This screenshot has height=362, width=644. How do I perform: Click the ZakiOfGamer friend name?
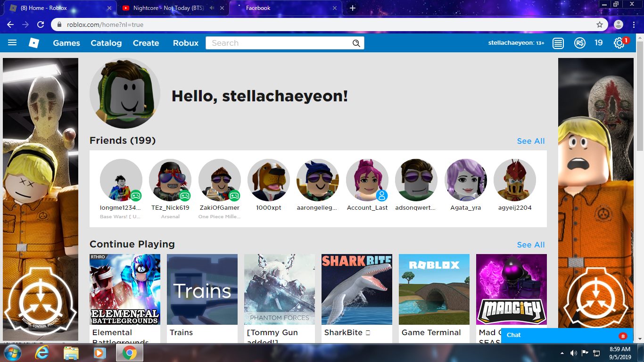pos(220,207)
